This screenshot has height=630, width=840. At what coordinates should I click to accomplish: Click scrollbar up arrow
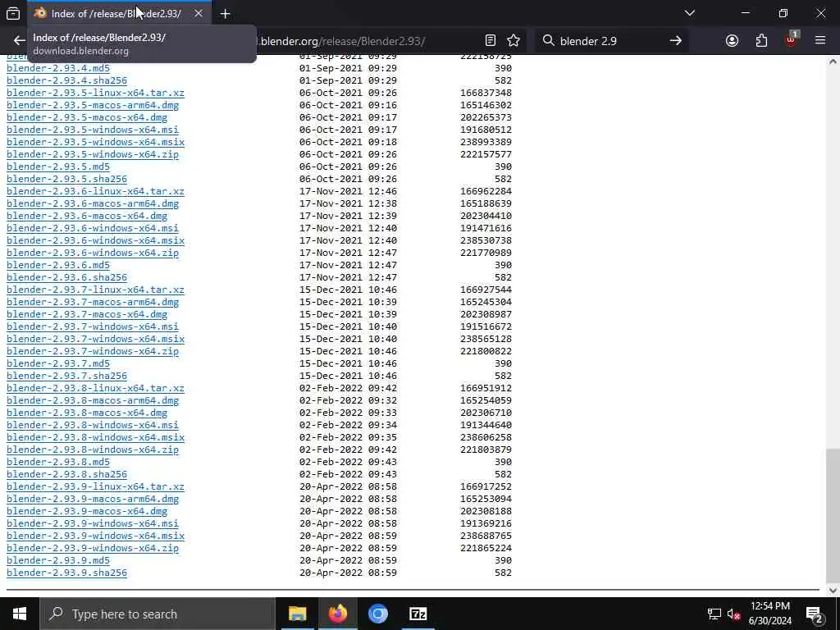833,62
